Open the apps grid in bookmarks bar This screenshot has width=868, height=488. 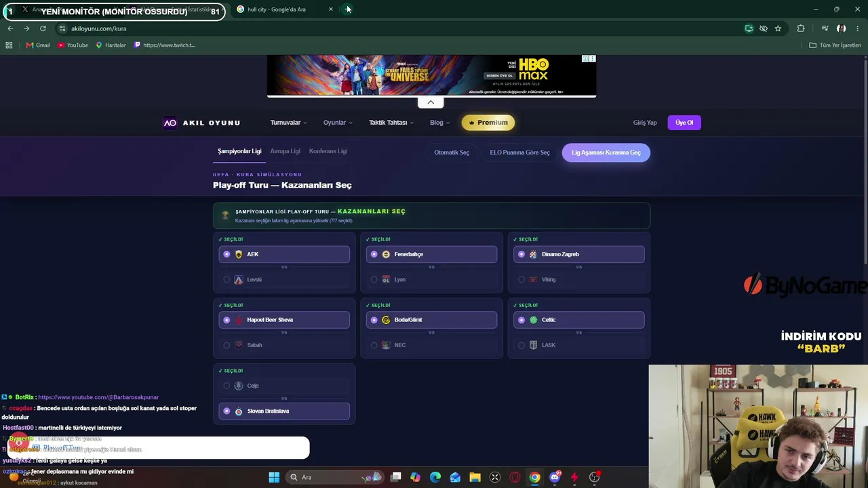point(9,45)
